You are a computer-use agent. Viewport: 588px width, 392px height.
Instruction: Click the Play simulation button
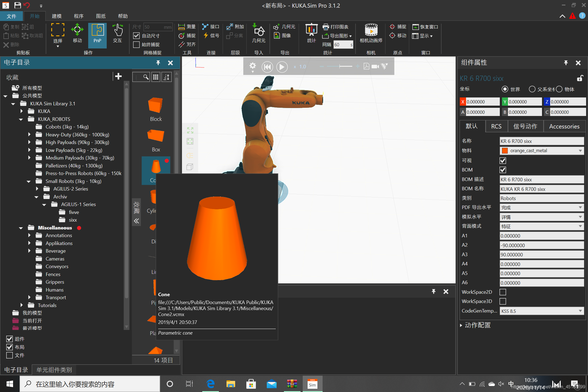coord(282,66)
